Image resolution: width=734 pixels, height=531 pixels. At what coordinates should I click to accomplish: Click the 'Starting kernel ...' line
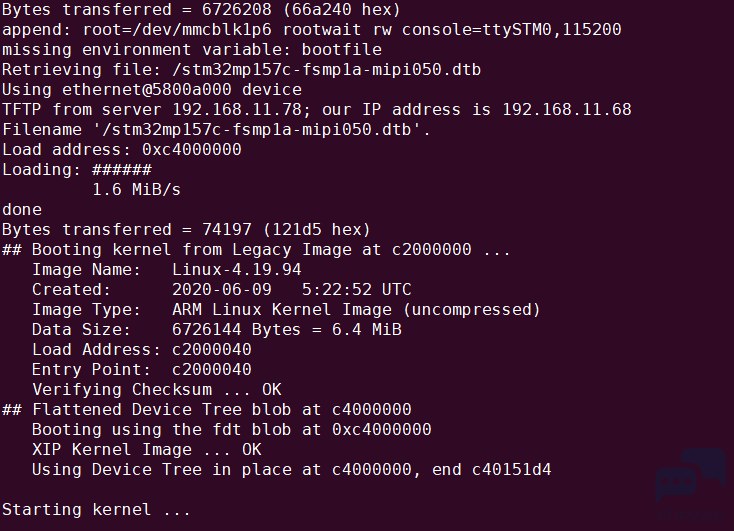96,509
